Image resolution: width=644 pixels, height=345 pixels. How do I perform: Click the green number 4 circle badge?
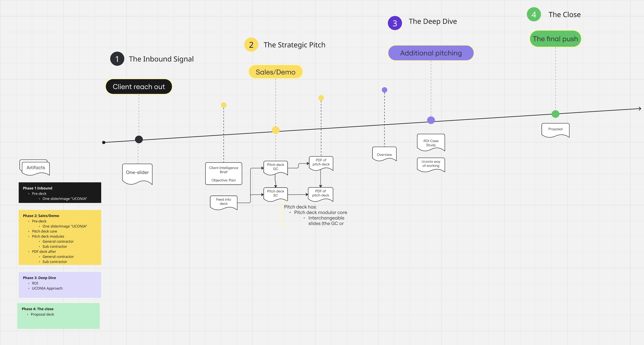pos(533,14)
